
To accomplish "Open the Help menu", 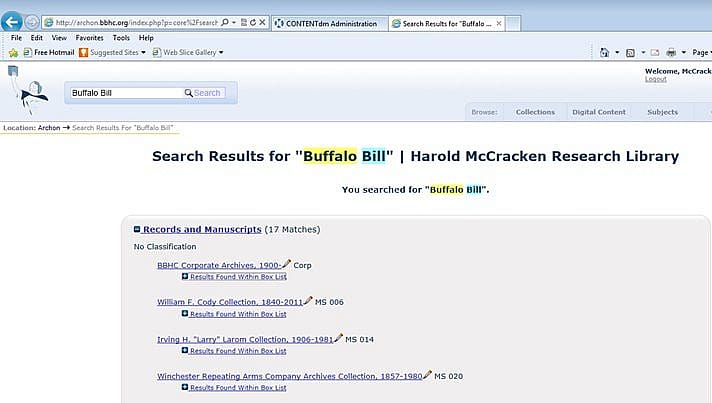I will coord(146,38).
